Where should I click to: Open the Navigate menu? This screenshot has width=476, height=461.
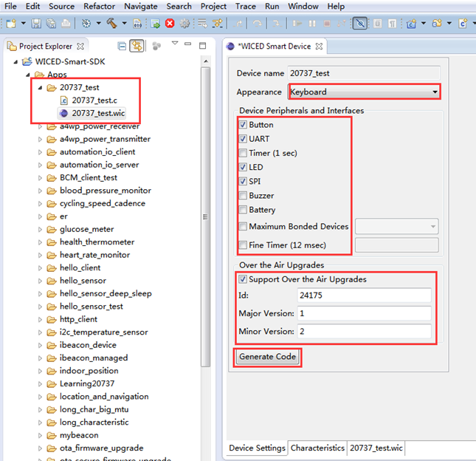pos(141,7)
